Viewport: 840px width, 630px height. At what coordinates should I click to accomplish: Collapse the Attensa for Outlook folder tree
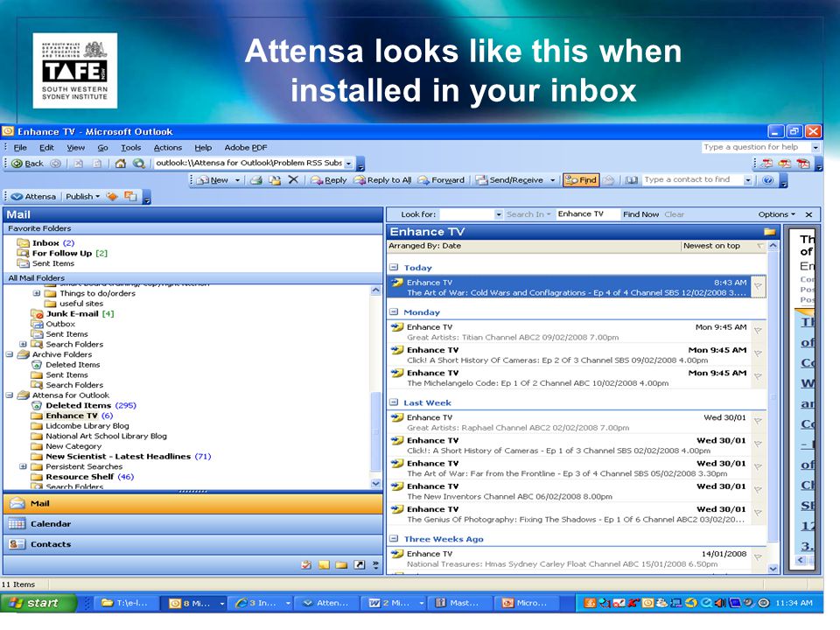point(9,395)
